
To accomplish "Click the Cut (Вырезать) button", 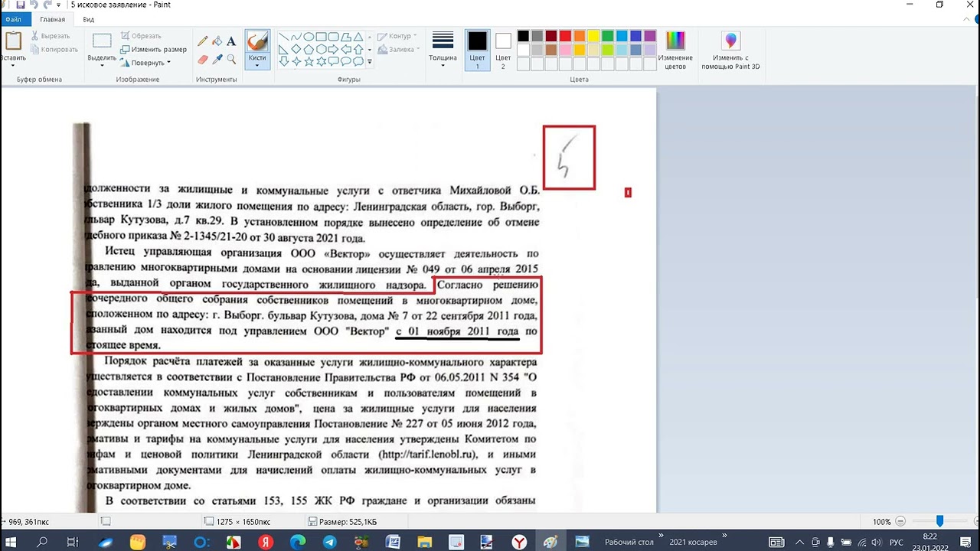I will coord(51,36).
